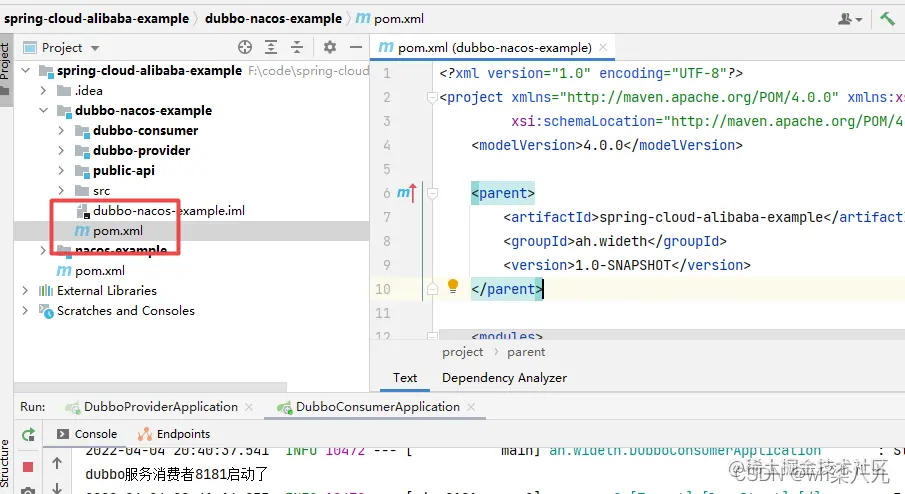Expand the public-api module
905x494 pixels.
point(61,170)
